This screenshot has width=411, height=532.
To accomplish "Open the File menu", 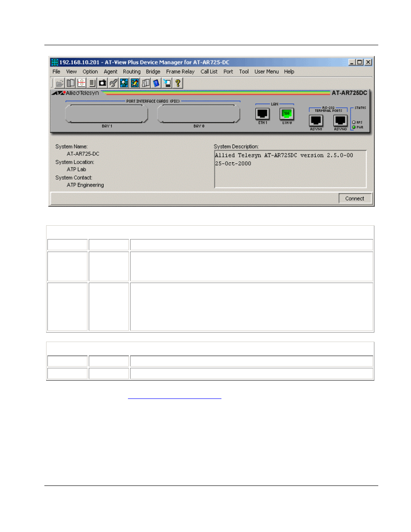I will (56, 72).
